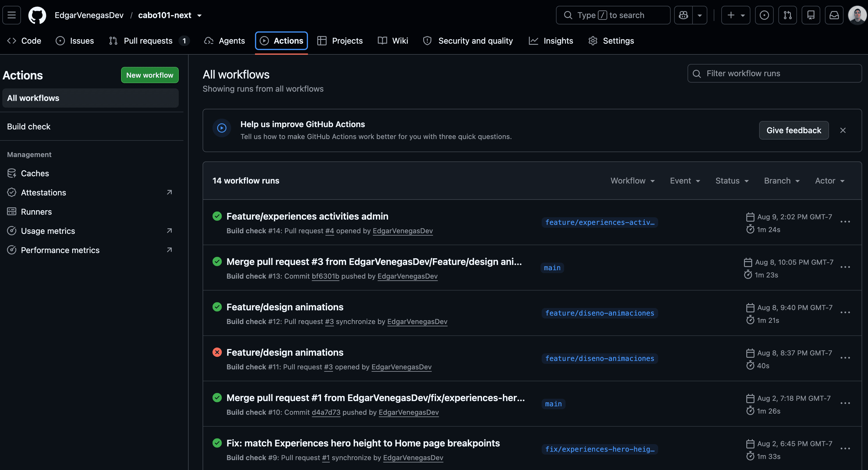Open the EdgarVenegasDev owner link

[89, 15]
